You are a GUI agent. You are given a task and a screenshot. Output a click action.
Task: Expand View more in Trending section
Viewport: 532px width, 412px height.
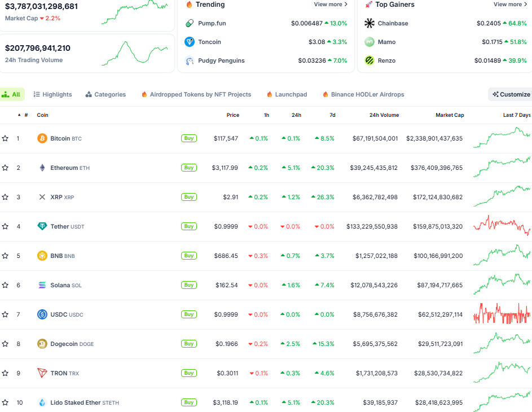[330, 5]
